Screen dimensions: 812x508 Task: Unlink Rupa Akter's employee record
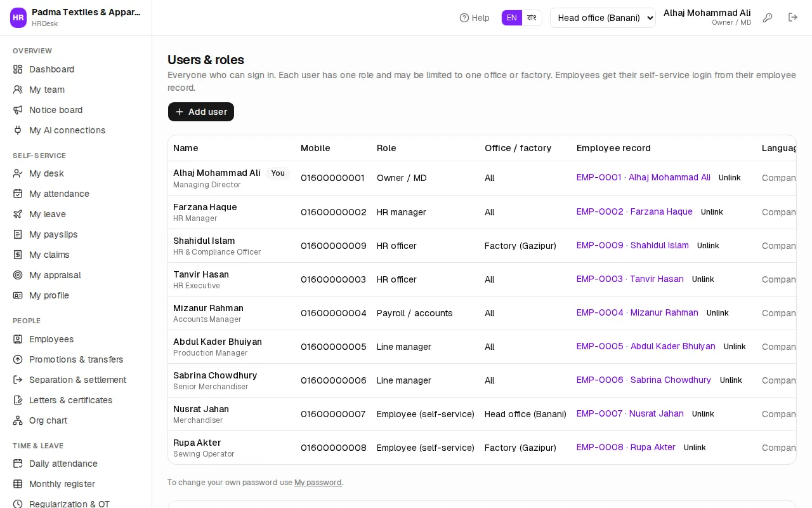695,448
